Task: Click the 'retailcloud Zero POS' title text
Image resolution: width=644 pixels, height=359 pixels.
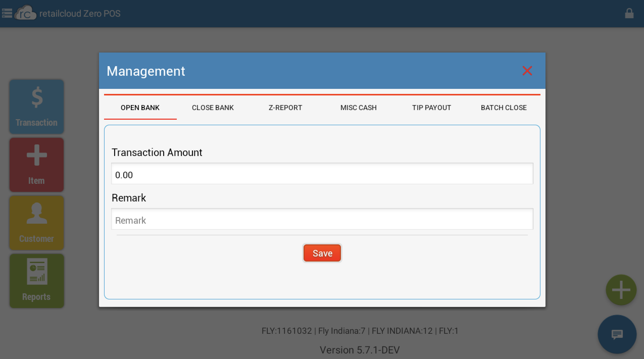Action: [80, 13]
